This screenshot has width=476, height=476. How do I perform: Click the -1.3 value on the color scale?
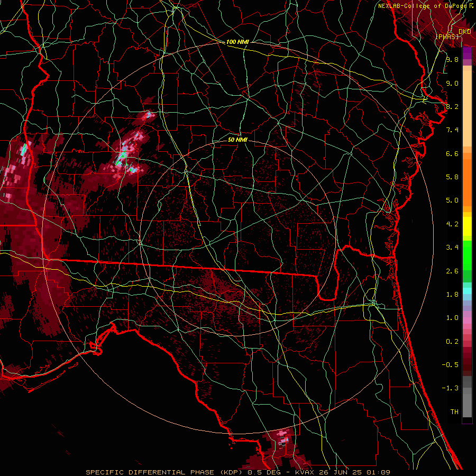coord(450,388)
